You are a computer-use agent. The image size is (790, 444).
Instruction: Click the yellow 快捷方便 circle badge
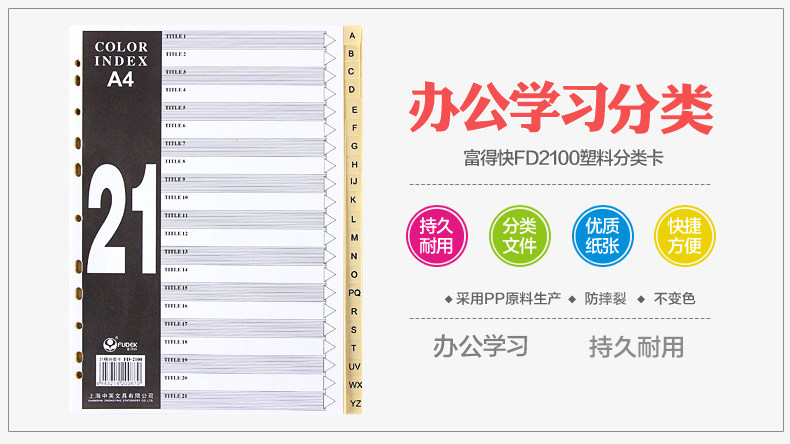pyautogui.click(x=685, y=235)
